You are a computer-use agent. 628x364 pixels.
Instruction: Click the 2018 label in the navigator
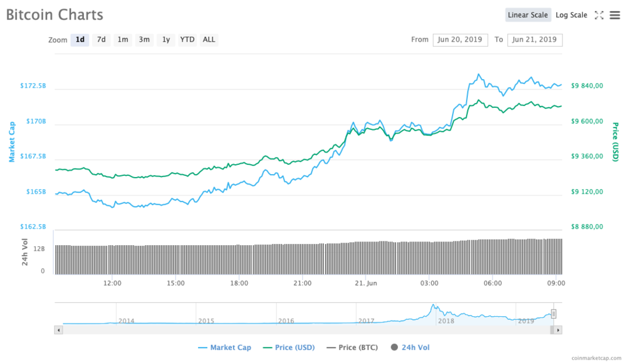446,321
